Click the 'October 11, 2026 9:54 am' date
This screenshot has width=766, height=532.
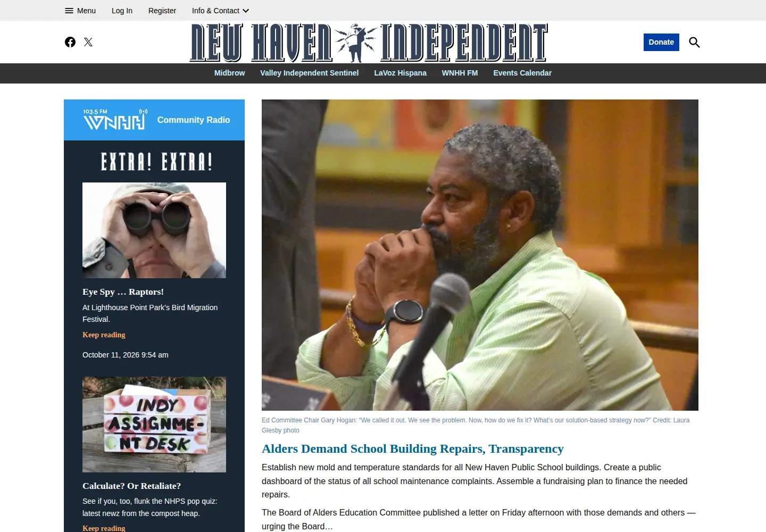coord(126,355)
